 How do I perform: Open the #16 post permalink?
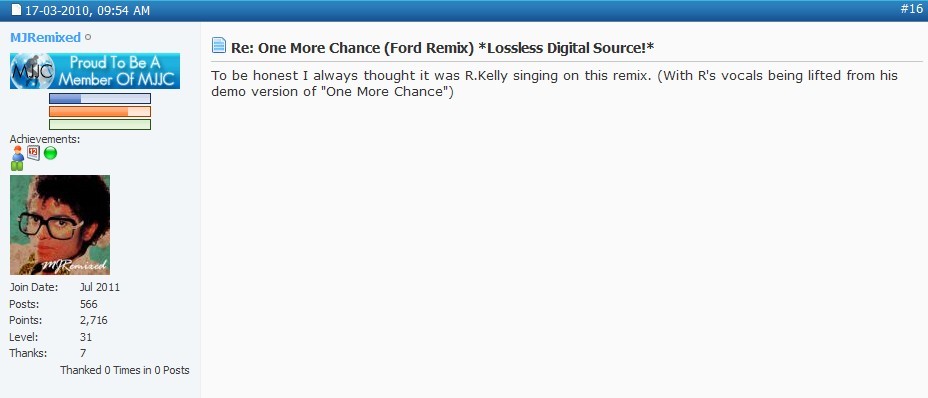tap(911, 9)
